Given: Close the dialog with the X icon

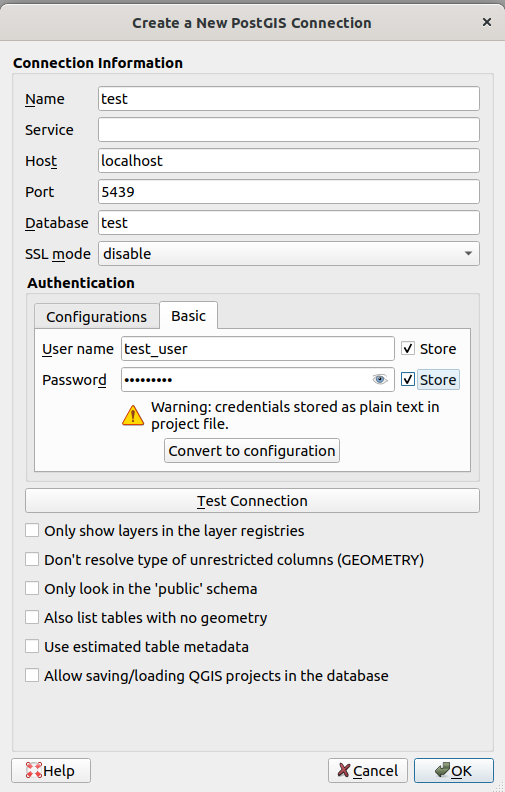Looking at the screenshot, I should coord(487,22).
